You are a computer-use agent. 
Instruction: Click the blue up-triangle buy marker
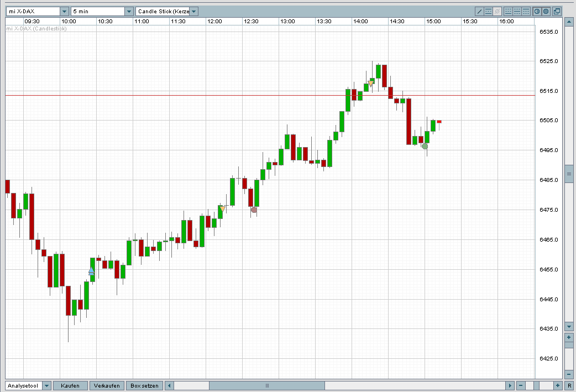click(91, 271)
